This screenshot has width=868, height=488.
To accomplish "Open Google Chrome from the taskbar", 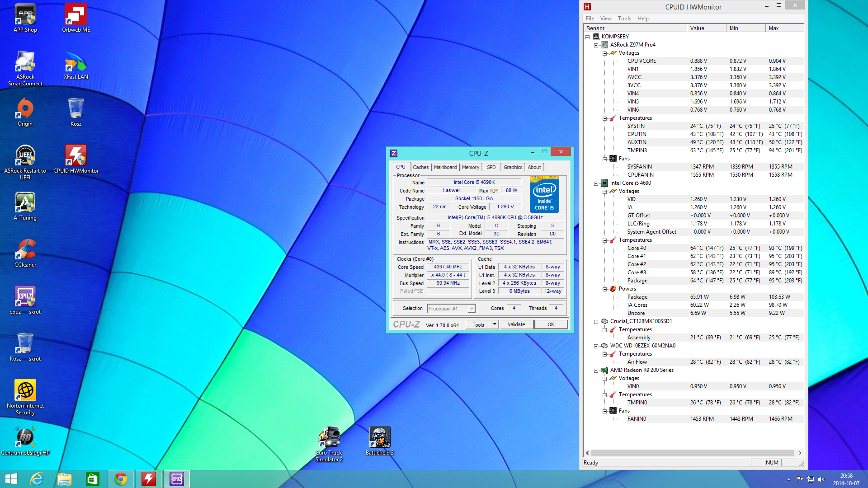I will coord(121,479).
